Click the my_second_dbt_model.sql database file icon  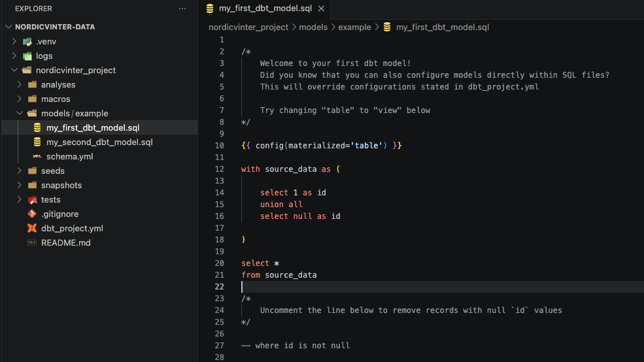click(x=37, y=142)
